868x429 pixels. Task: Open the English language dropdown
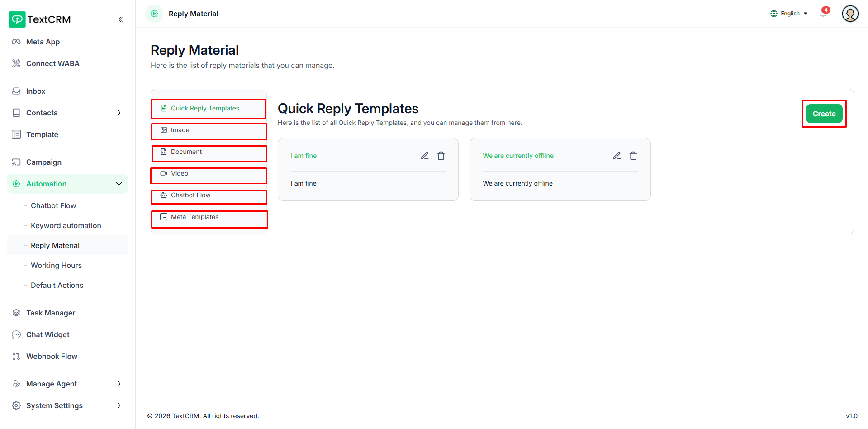[x=789, y=14]
